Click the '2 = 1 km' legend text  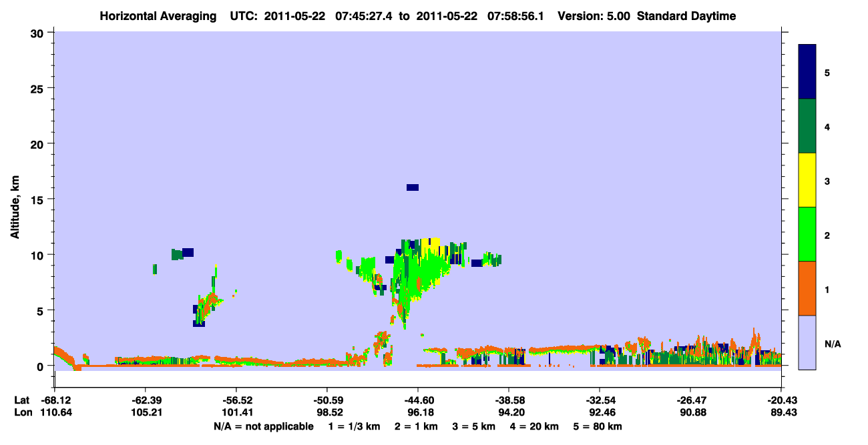point(416,426)
